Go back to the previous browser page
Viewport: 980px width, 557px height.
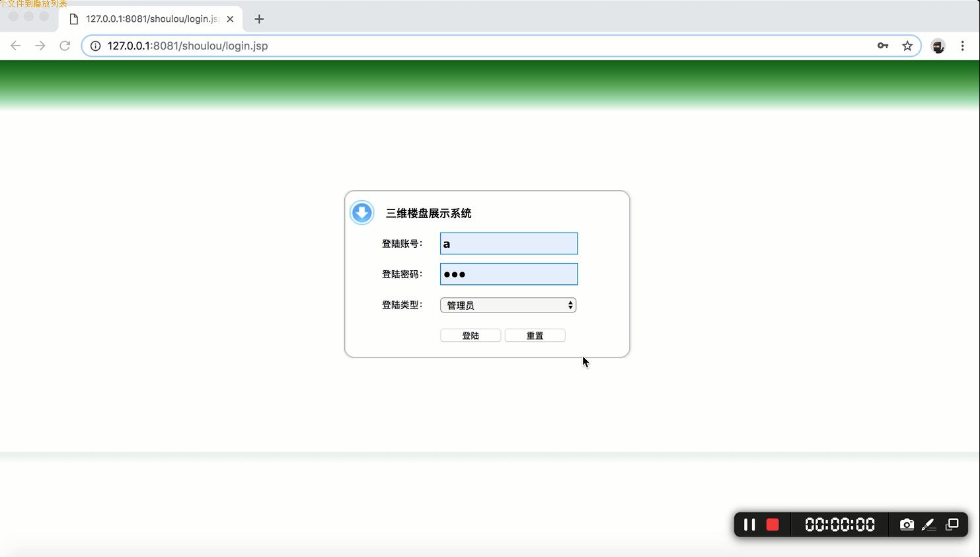(x=16, y=46)
